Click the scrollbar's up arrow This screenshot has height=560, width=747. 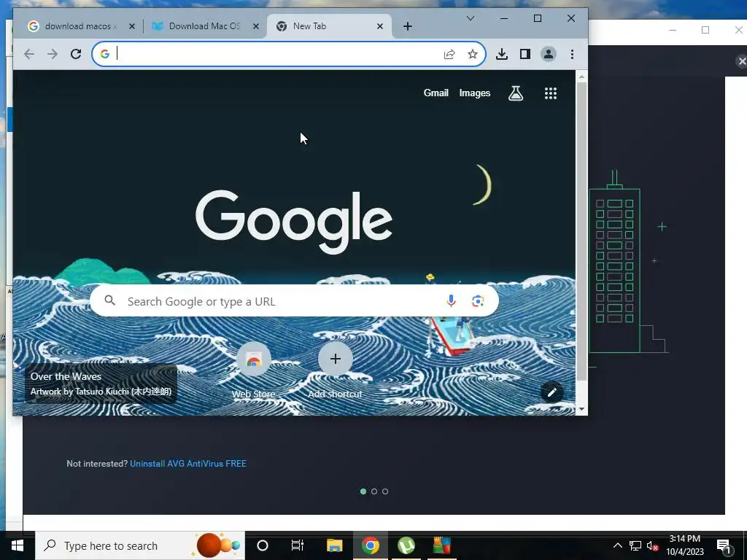(581, 76)
